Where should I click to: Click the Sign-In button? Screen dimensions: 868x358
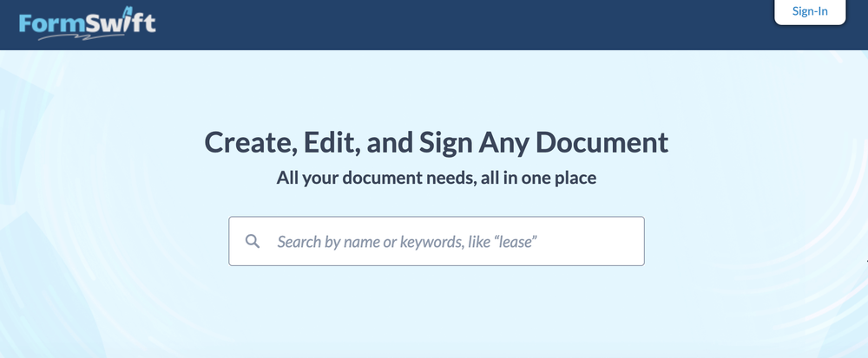(810, 11)
